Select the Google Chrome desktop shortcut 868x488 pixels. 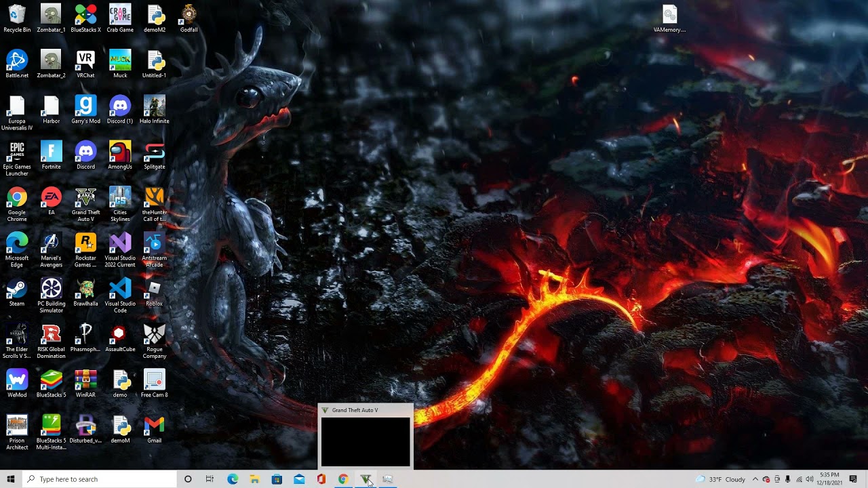[17, 205]
